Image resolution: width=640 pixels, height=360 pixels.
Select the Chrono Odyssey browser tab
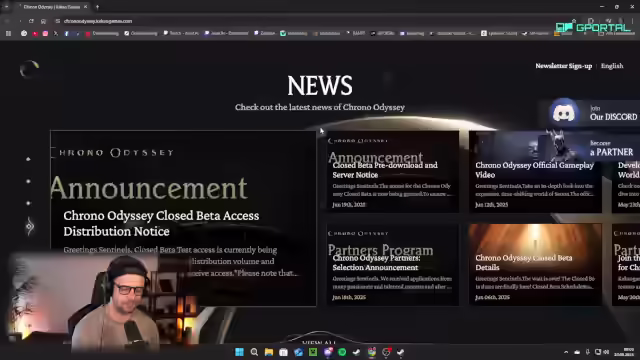(x=52, y=7)
